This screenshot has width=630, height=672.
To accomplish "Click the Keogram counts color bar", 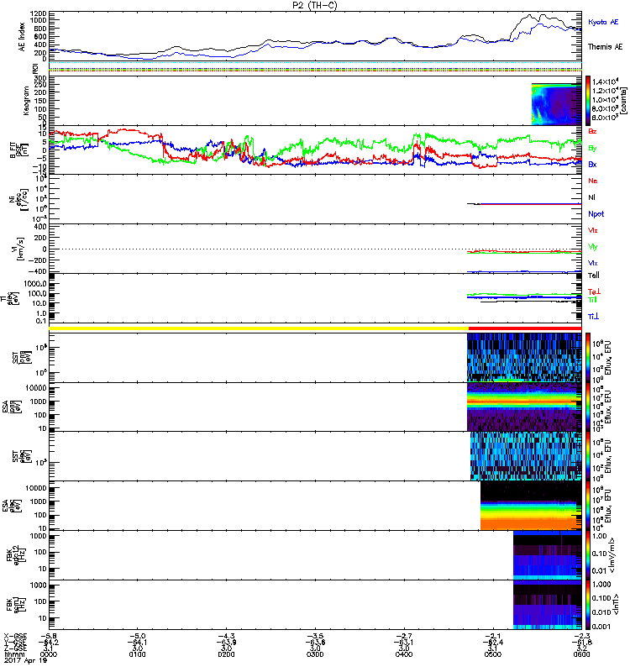I will (x=587, y=101).
